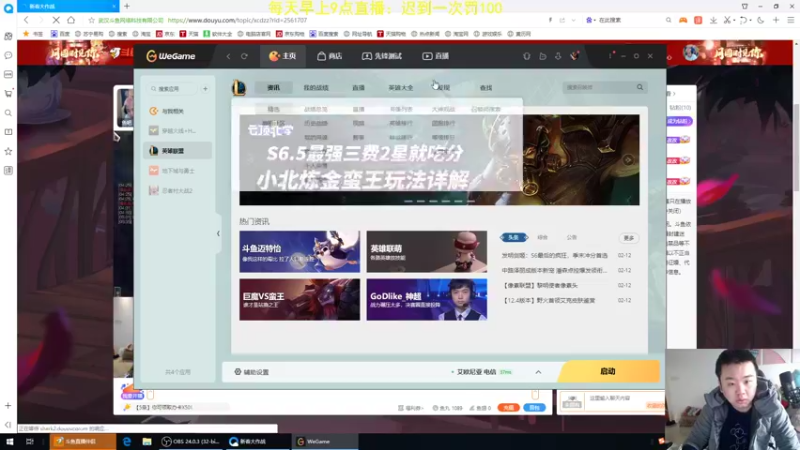Click the WeGame logo
The height and width of the screenshot is (450, 800).
171,56
